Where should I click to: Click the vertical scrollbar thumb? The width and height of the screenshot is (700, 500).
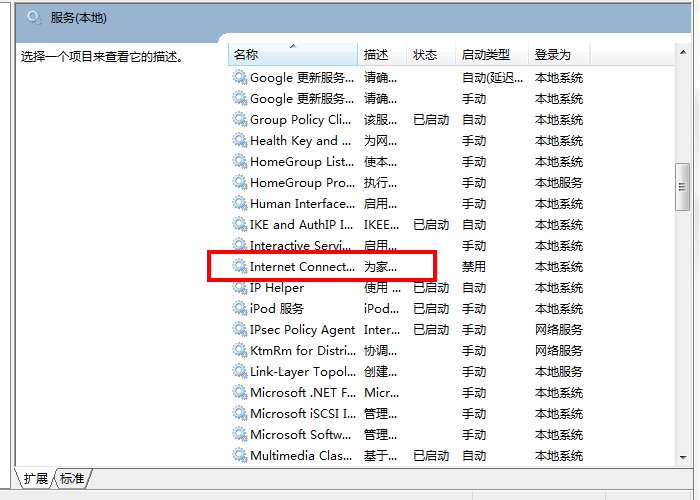click(682, 187)
